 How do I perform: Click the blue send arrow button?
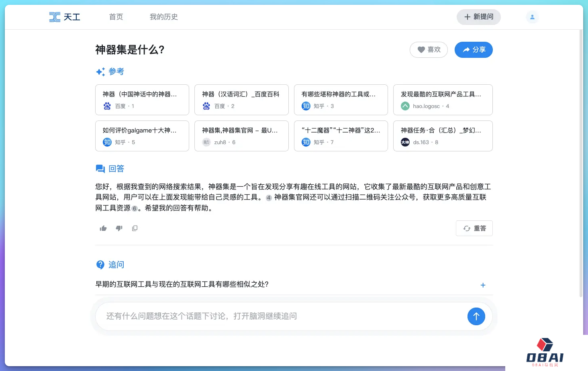pyautogui.click(x=476, y=316)
